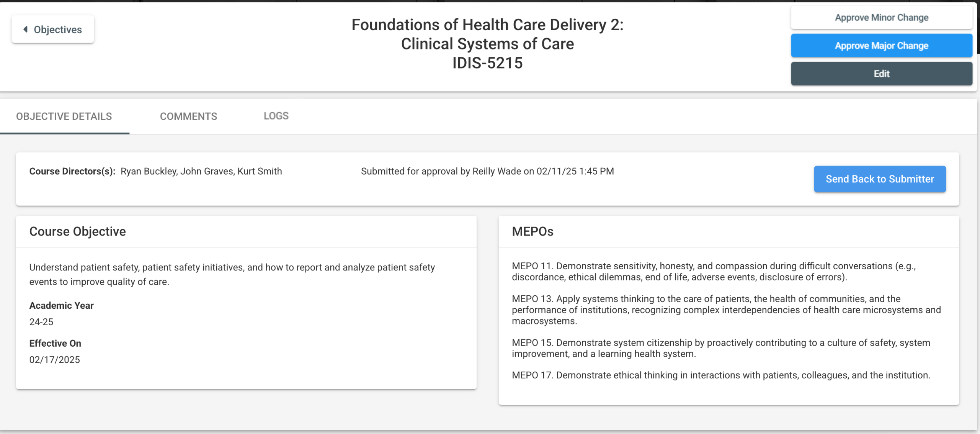Open the Logs tab
Viewport: 980px width, 434px height.
(276, 116)
